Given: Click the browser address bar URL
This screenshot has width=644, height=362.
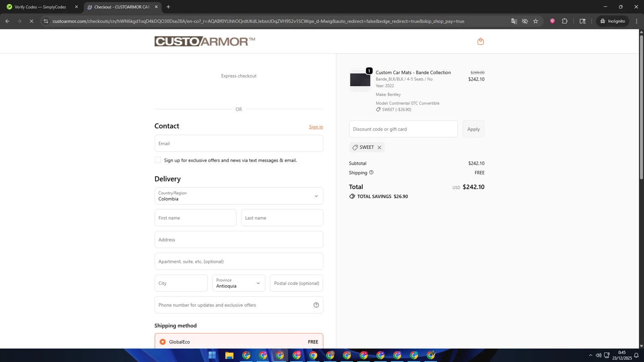Looking at the screenshot, I should click(x=258, y=21).
